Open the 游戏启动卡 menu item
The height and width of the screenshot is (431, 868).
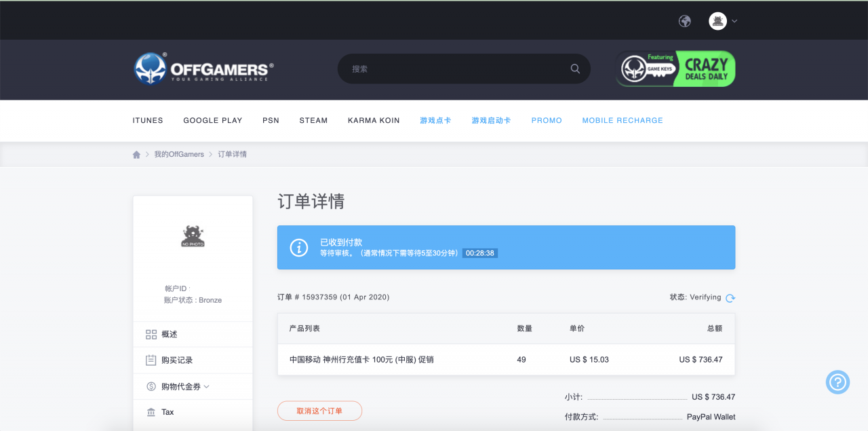491,120
